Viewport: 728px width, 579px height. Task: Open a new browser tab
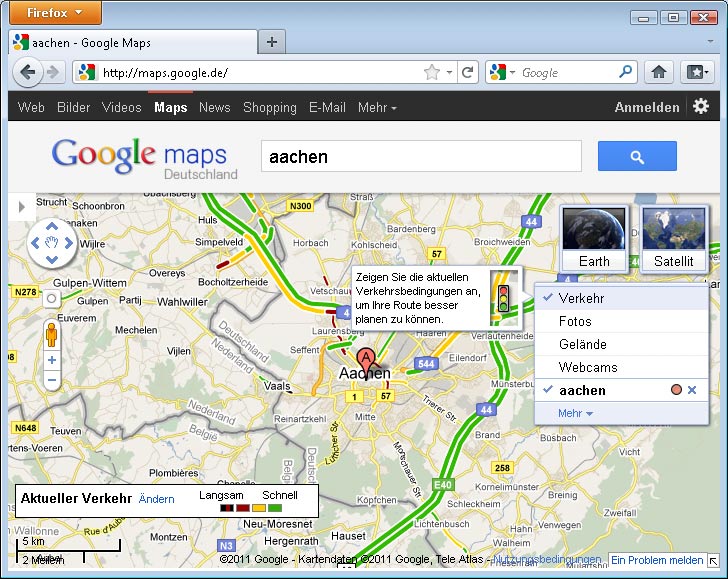pyautogui.click(x=272, y=42)
